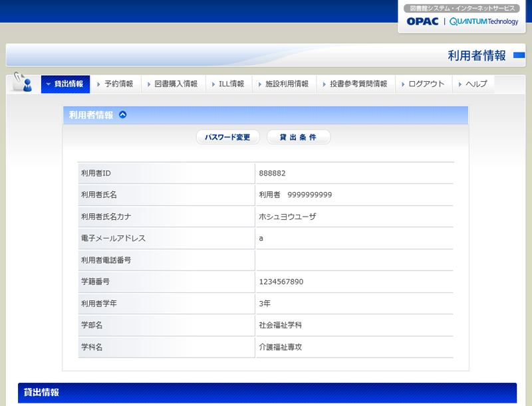The height and width of the screenshot is (406, 532).
Task: Open the 貸出情報 tab
Action: click(65, 84)
